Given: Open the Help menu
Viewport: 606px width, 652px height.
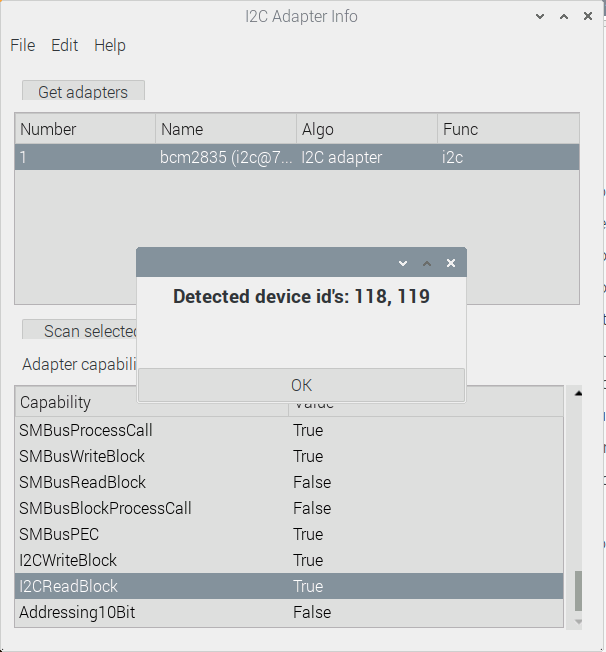Looking at the screenshot, I should (x=110, y=45).
